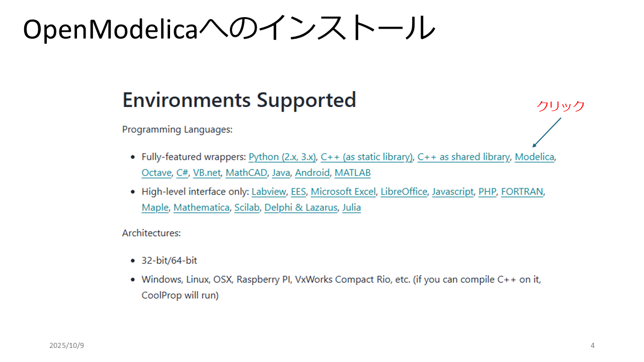Screen dimensions: 644x362
Task: Click the C# wrapper link
Action: pos(182,173)
